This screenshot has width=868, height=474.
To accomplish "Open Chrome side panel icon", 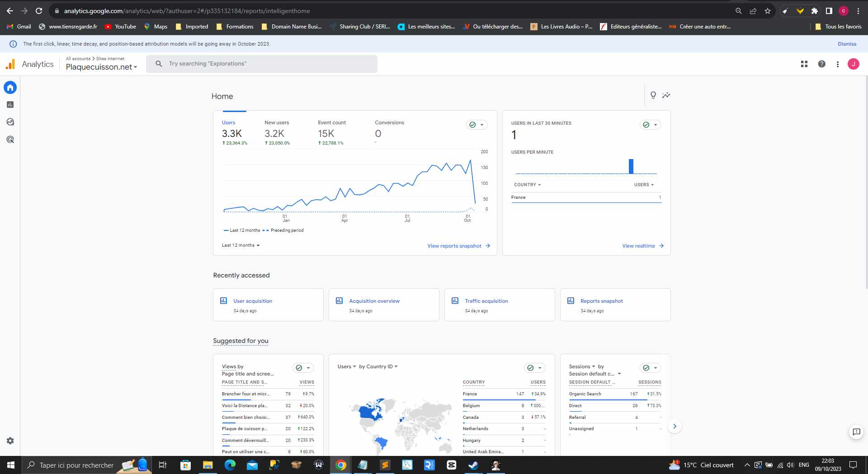I will coord(829,11).
